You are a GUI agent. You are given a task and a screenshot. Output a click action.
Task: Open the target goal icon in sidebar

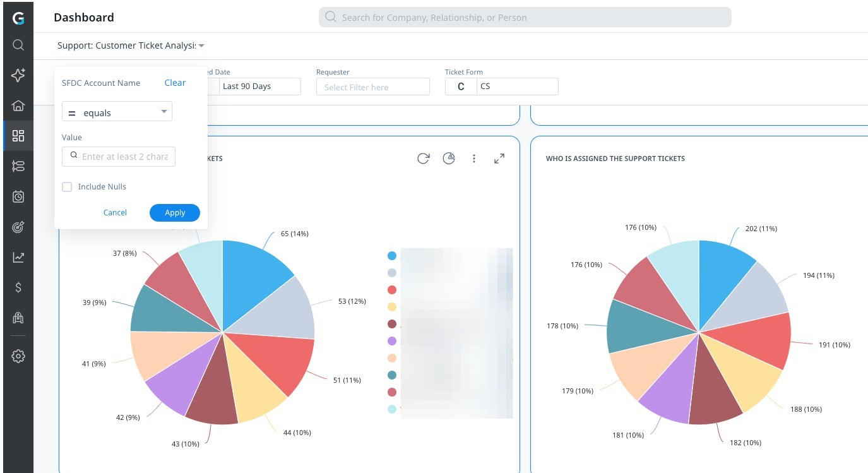pos(18,227)
